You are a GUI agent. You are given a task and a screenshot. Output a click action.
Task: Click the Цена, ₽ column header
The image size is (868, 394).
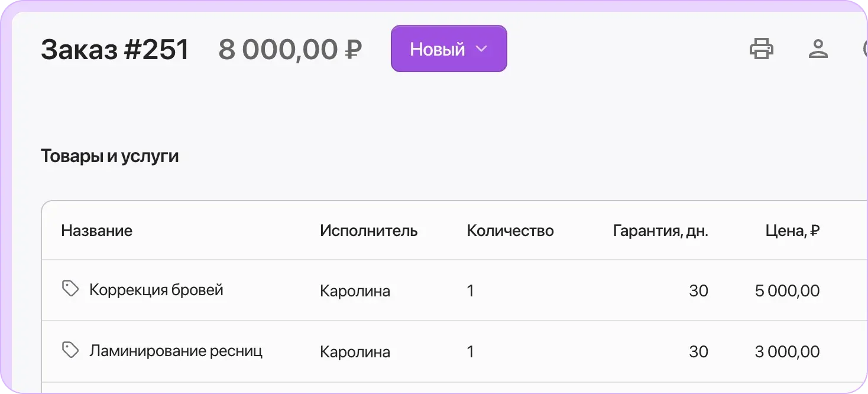coord(792,231)
